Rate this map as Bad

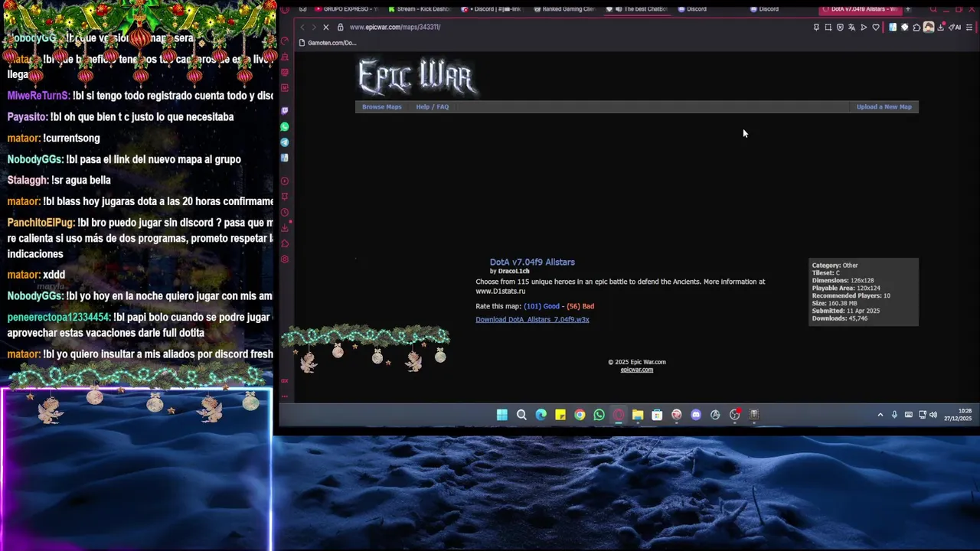point(580,306)
